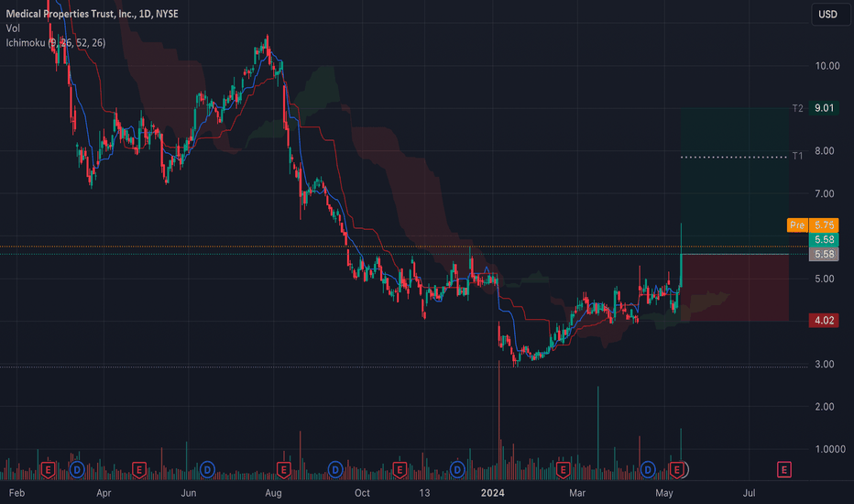Viewport: 854px width, 504px height.
Task: Select the Ichimoku (9, 26, 52, 26) legend
Action: coord(56,42)
